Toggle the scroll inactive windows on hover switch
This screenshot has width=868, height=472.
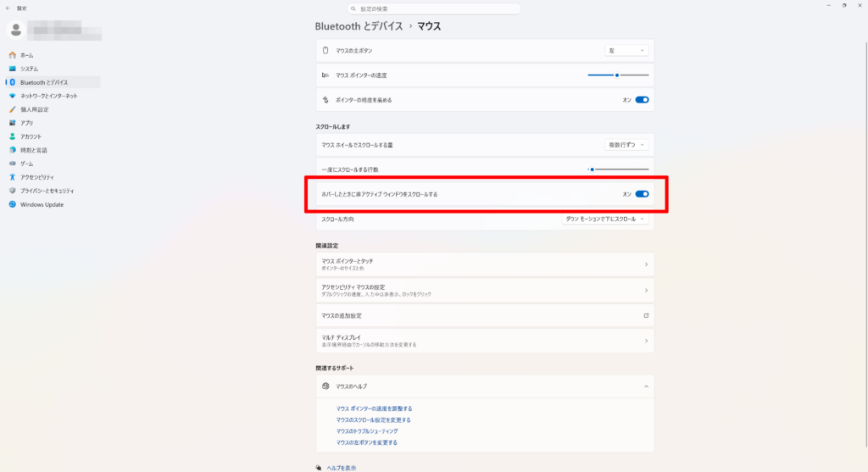(643, 194)
